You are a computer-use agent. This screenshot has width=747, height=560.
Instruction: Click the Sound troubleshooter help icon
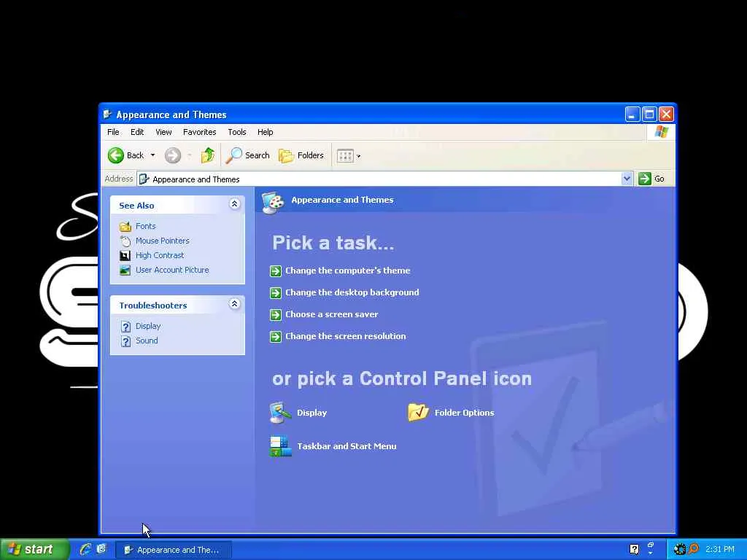125,341
